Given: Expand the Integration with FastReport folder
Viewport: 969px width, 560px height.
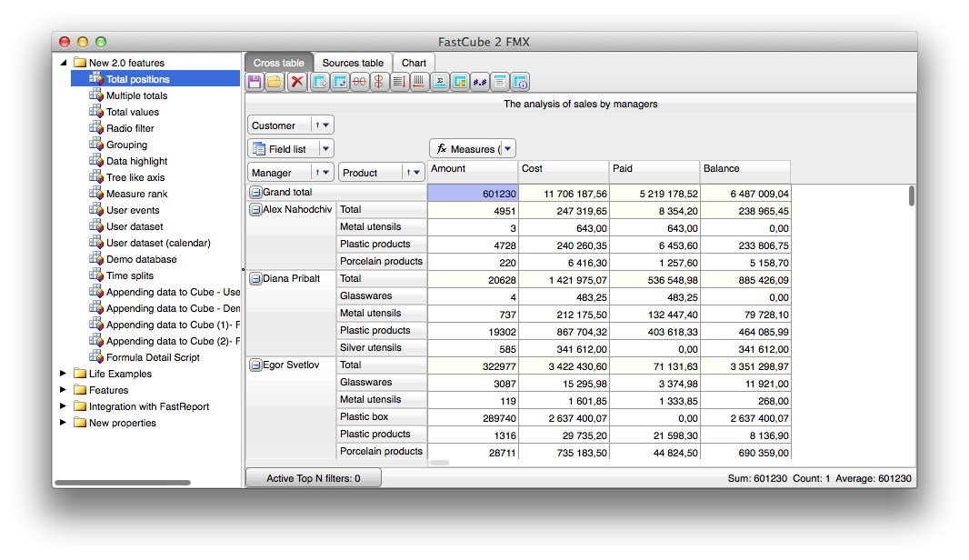Looking at the screenshot, I should [63, 406].
